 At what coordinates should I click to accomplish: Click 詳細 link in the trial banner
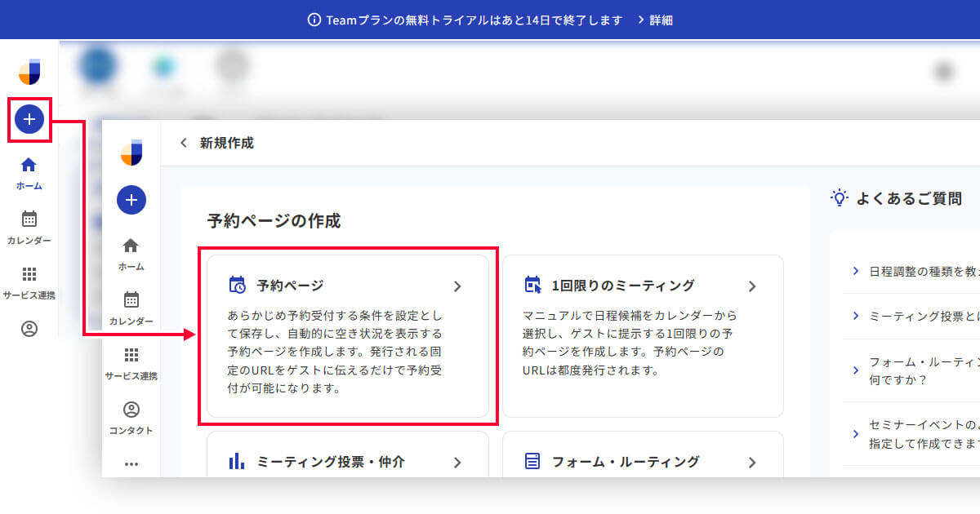coord(654,20)
